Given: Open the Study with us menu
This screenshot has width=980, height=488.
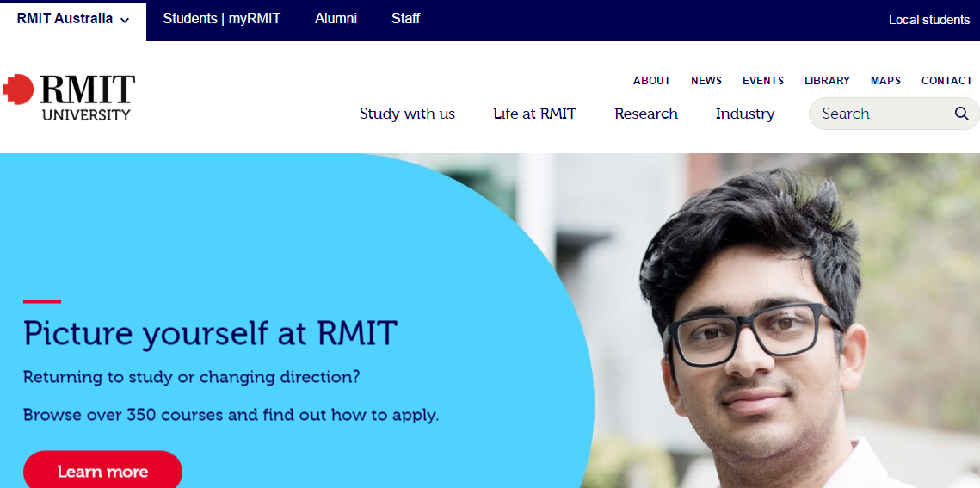Looking at the screenshot, I should coord(408,114).
